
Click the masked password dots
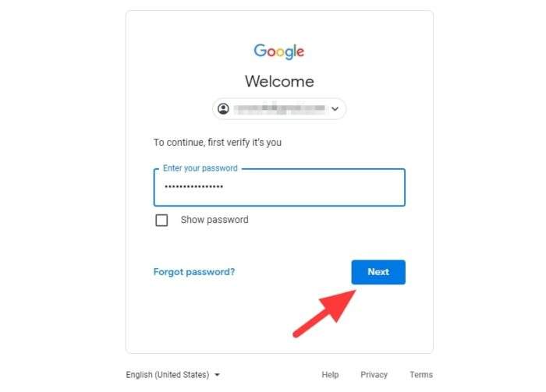(194, 187)
